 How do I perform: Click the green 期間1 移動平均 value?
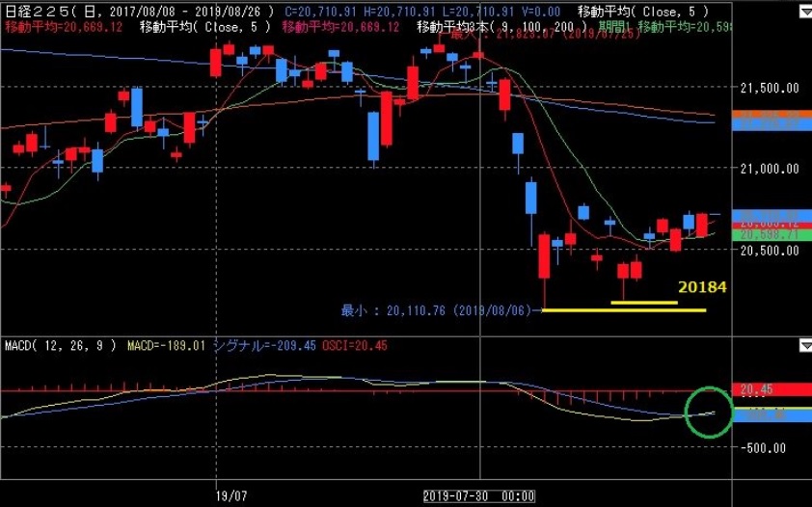[x=664, y=27]
